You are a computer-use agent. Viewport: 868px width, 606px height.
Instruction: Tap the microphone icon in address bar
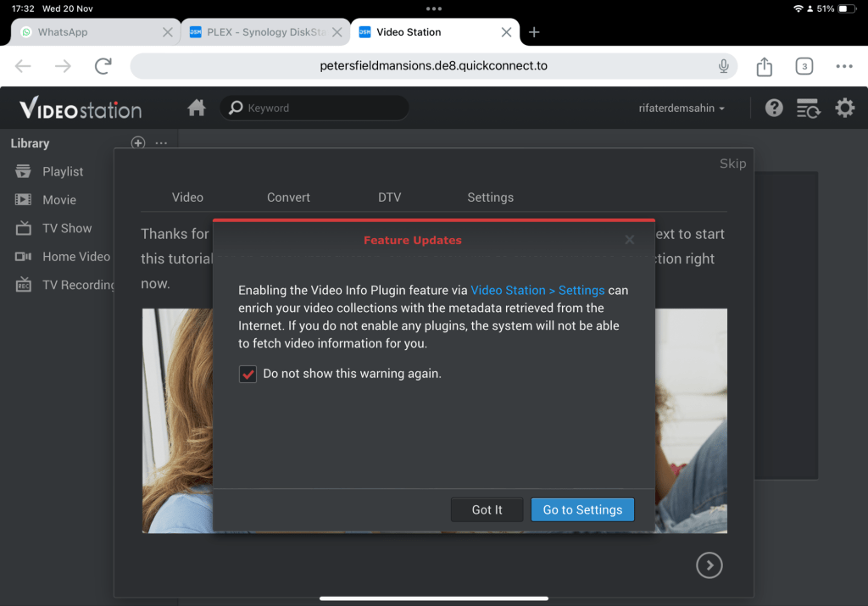tap(723, 66)
